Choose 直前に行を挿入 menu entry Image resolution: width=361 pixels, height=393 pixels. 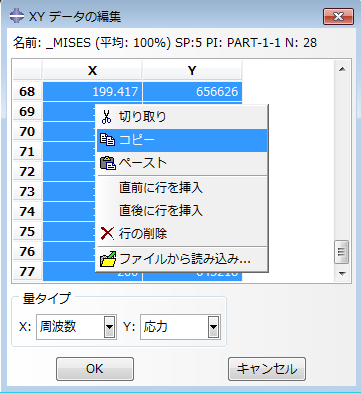click(x=161, y=188)
